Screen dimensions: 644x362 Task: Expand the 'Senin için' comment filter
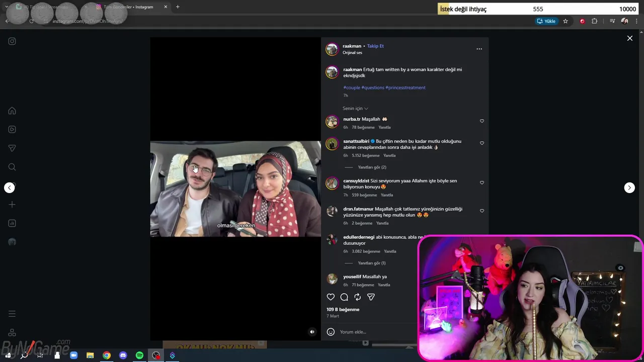(355, 109)
